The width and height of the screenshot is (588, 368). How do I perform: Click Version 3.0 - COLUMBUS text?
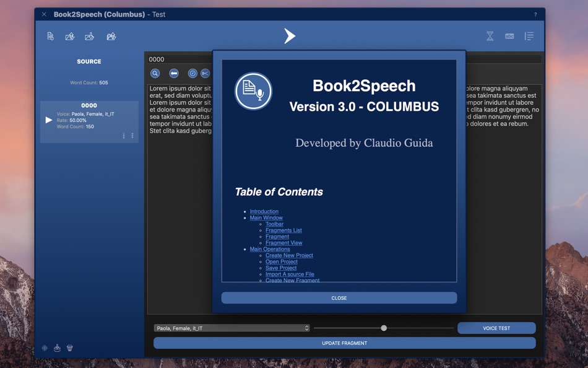pyautogui.click(x=364, y=107)
